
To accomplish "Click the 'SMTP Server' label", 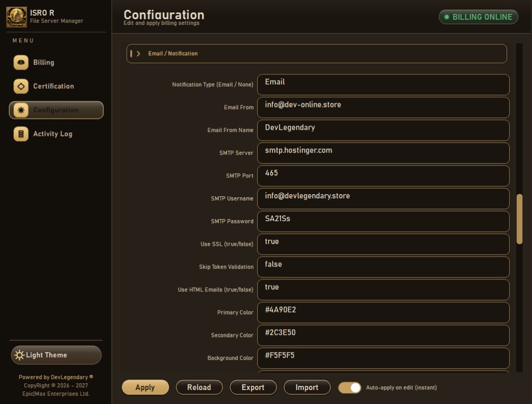I will pos(236,153).
